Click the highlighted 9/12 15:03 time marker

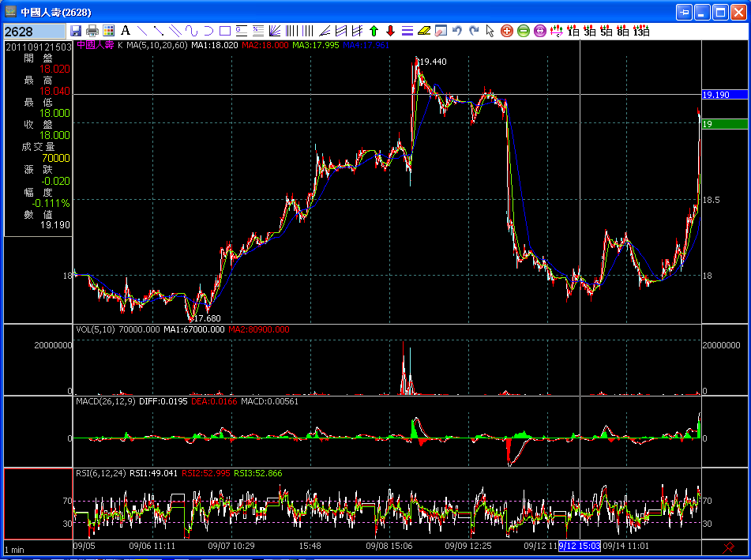click(580, 546)
